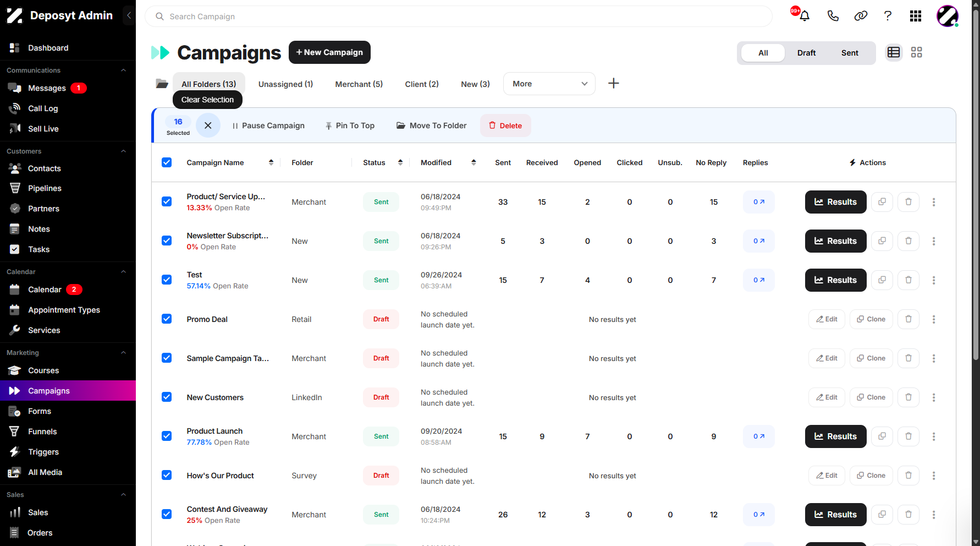980x546 pixels.
Task: Delete Newsletter Subscript... row via trash icon
Action: pyautogui.click(x=909, y=241)
